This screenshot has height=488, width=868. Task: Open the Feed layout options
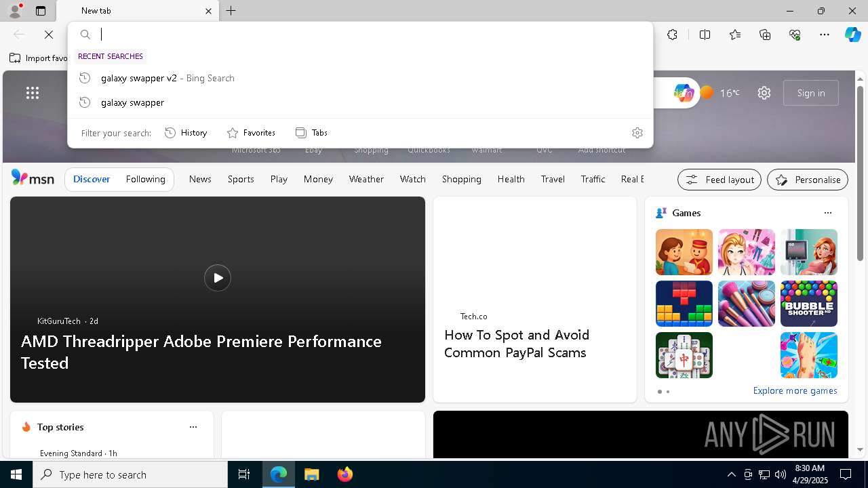pos(719,180)
